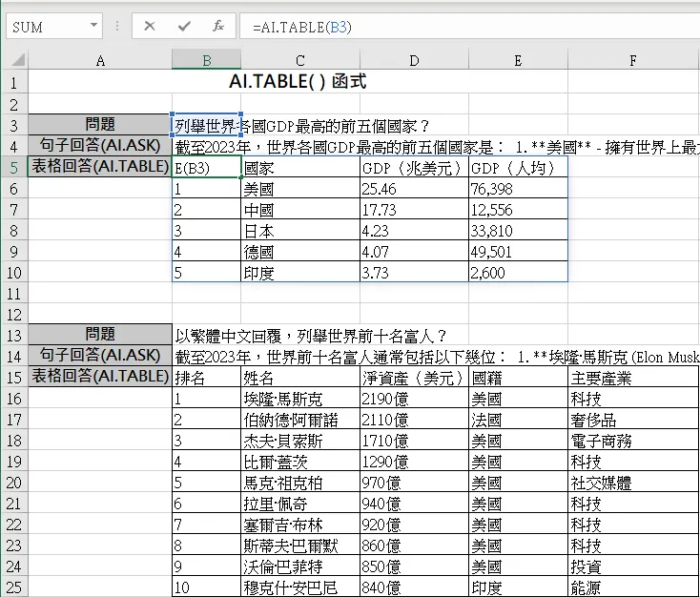
Task: Cancel the formula entry with the X icon
Action: point(150,27)
